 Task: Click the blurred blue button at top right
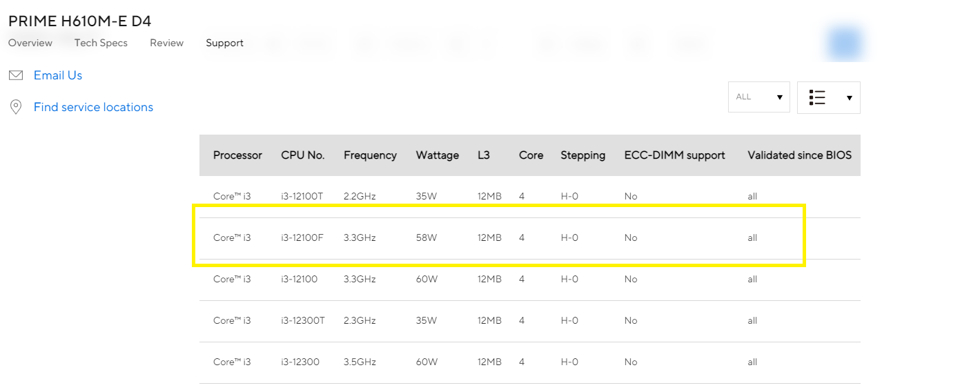845,43
